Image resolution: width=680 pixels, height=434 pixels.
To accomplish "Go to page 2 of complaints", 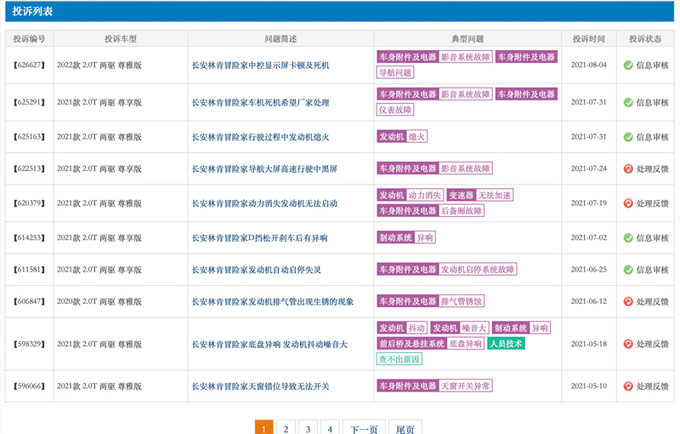I will coord(286,428).
